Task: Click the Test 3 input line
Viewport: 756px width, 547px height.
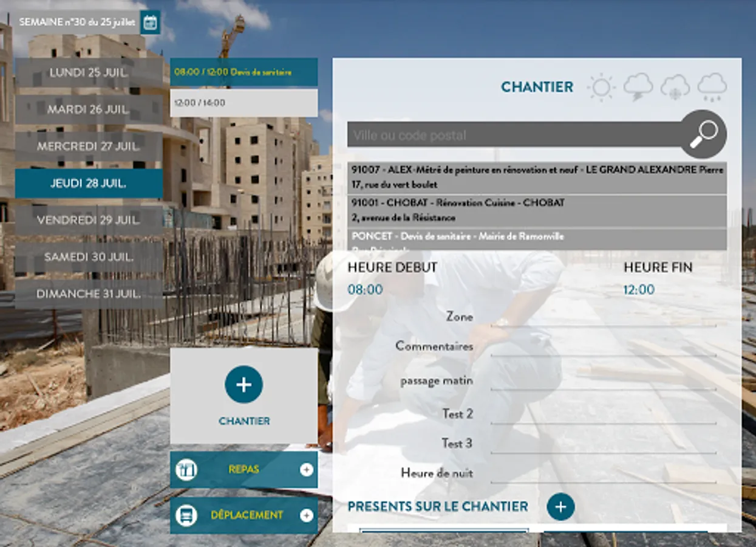Action: pyautogui.click(x=603, y=445)
